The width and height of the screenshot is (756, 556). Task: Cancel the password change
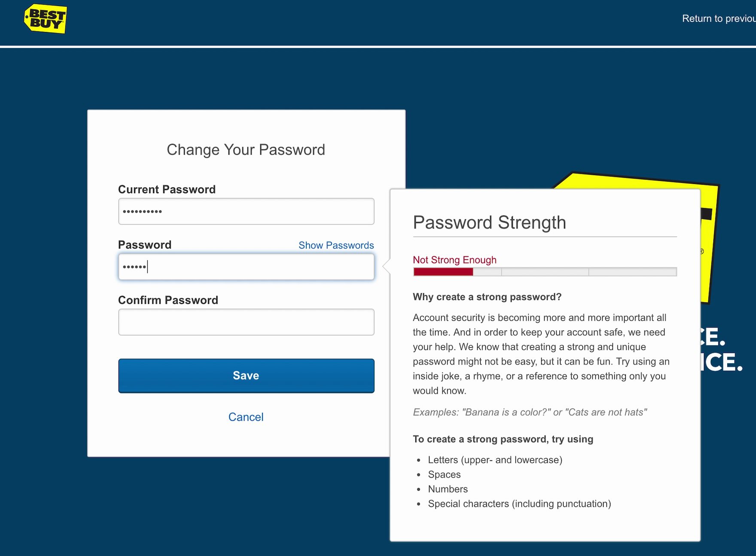click(246, 417)
